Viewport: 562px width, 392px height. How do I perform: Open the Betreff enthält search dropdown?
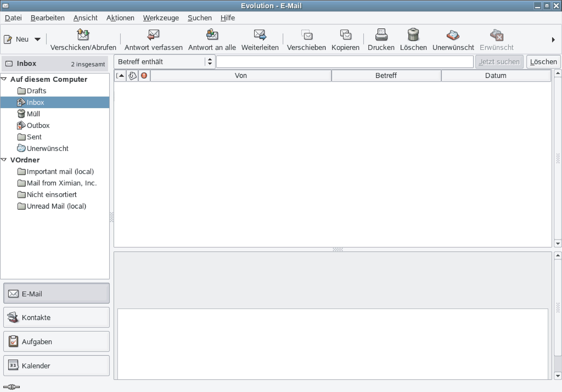[210, 62]
